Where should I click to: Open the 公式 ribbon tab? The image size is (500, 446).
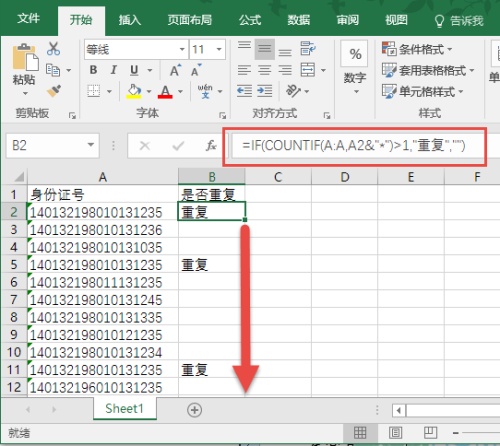tap(250, 20)
